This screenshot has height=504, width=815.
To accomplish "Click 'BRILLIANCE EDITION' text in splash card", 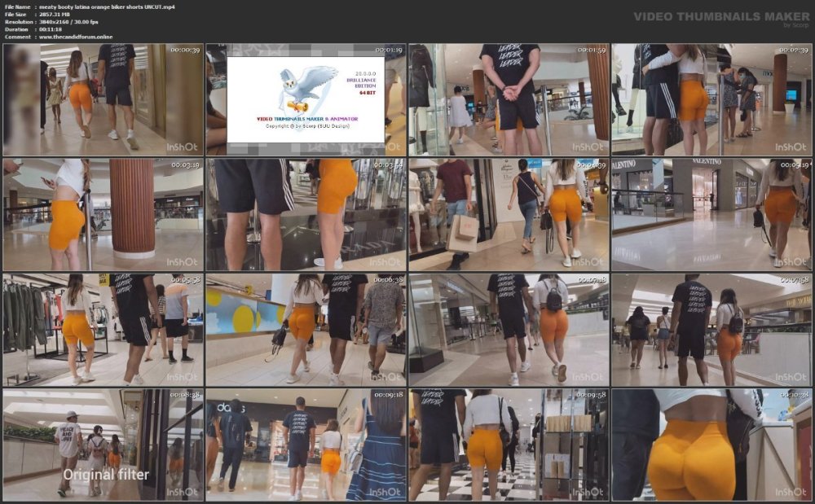I will pyautogui.click(x=361, y=83).
